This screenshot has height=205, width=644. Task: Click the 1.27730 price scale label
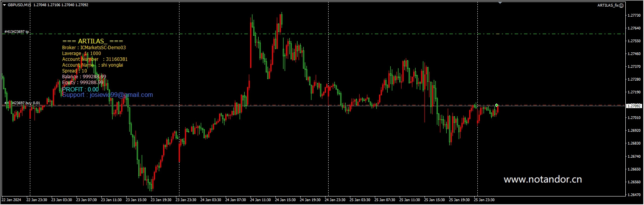[634, 16]
